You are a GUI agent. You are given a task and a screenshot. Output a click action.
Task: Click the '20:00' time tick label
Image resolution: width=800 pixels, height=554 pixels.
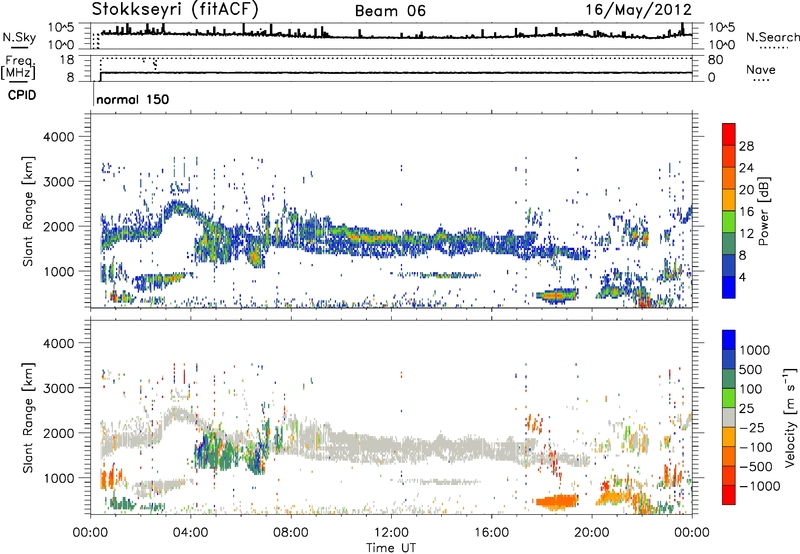coord(591,533)
